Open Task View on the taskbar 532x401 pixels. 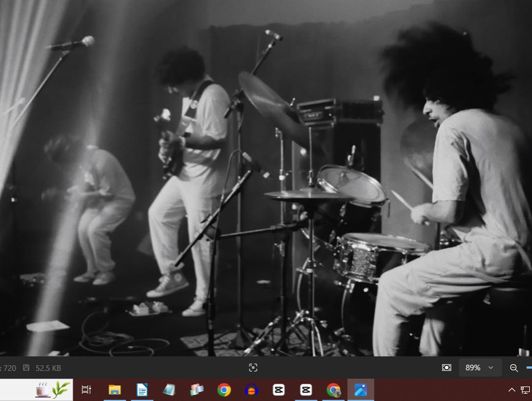pyautogui.click(x=86, y=390)
